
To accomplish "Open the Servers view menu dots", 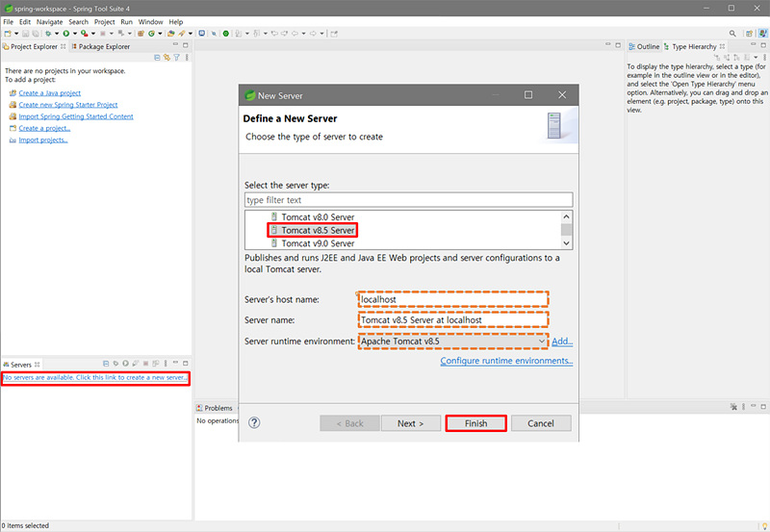I will 166,364.
